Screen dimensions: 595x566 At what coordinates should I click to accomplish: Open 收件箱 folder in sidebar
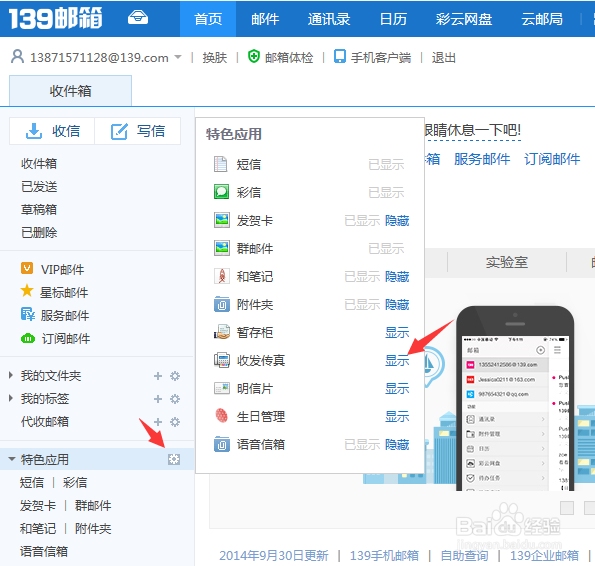(39, 164)
